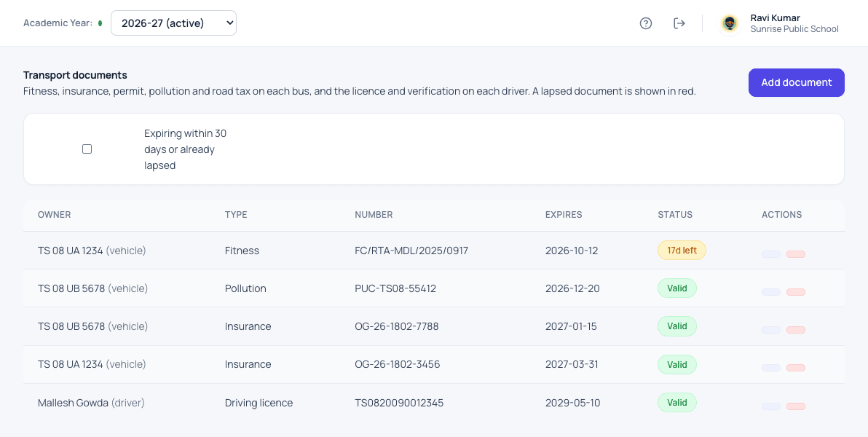Click the Pollution type cell
Image resolution: width=868 pixels, height=437 pixels.
point(245,288)
